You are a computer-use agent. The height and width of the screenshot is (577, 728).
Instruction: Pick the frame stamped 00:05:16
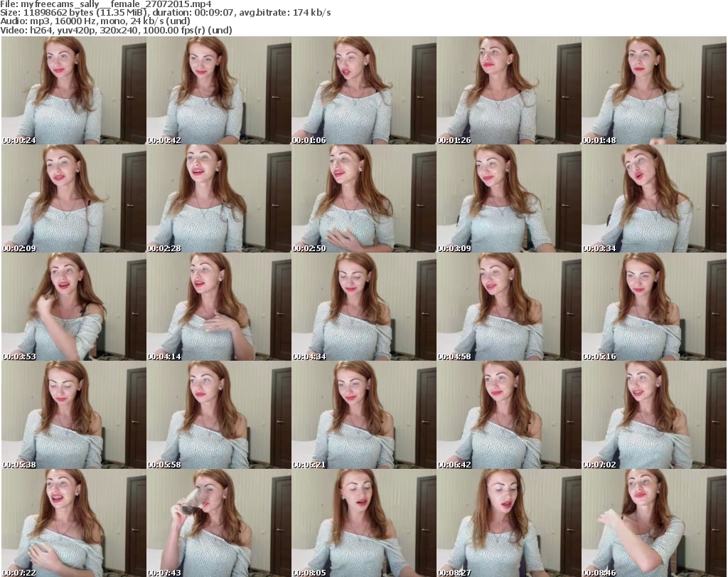click(x=654, y=307)
